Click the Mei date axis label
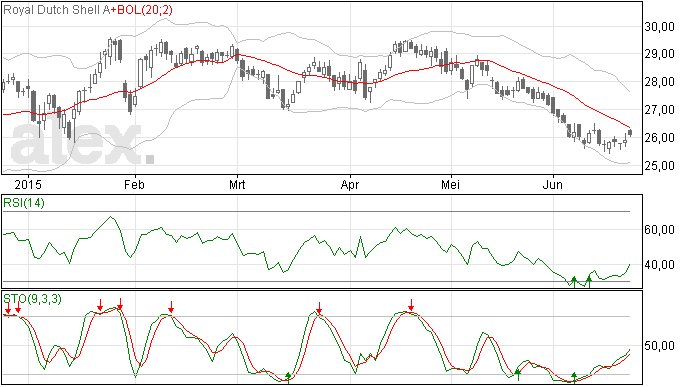Viewport: 690px width, 387px height. 450,184
